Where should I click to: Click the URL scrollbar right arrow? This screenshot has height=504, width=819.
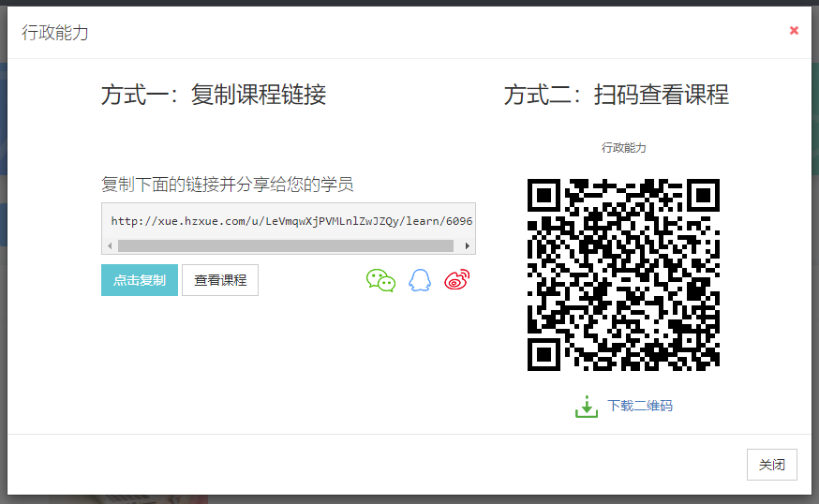(x=468, y=246)
